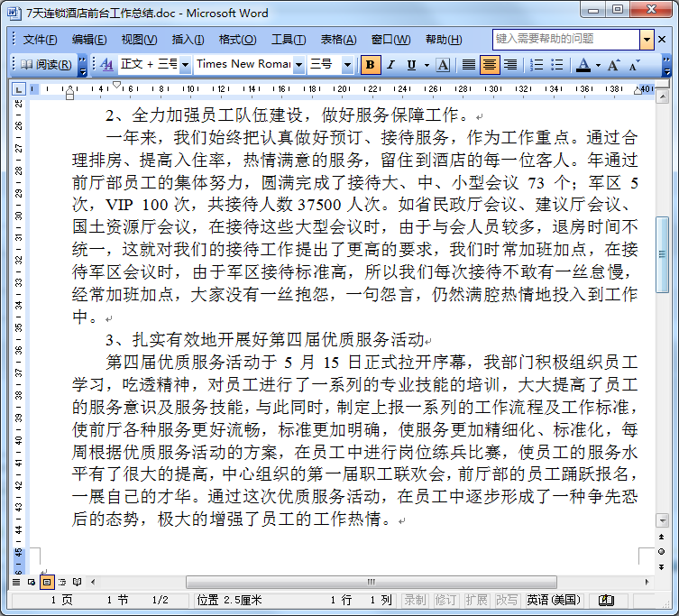Image resolution: width=679 pixels, height=616 pixels.
Task: Toggle Italic formatting button
Action: pos(391,65)
